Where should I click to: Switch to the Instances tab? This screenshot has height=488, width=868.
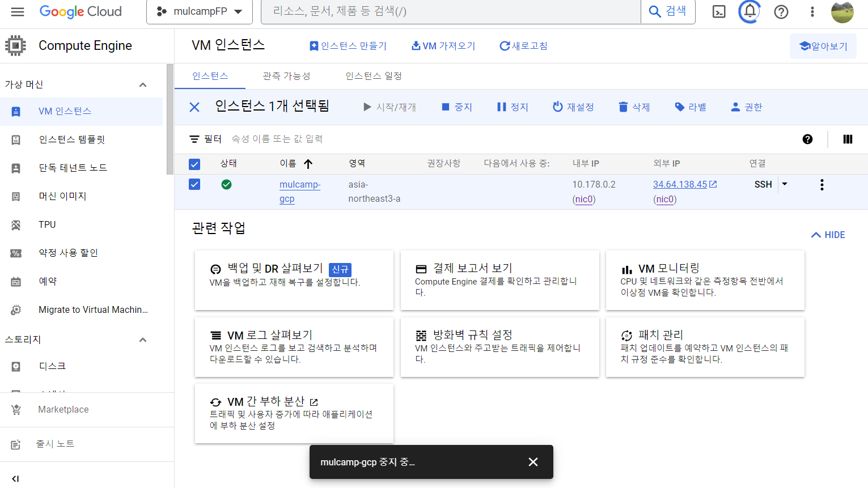[x=210, y=76]
